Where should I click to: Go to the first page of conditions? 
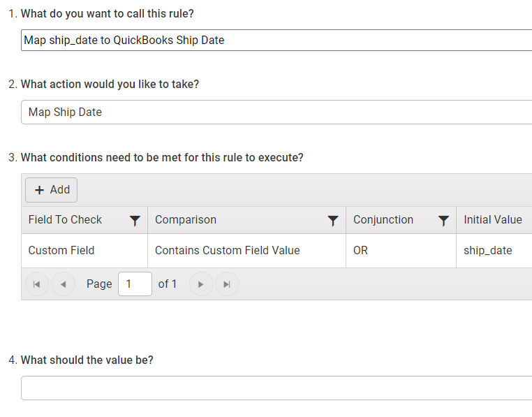click(x=36, y=284)
